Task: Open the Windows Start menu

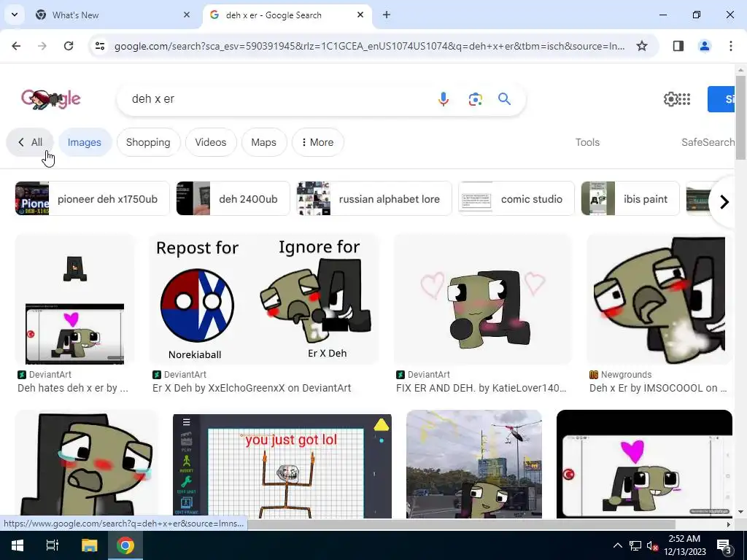Action: [x=18, y=545]
